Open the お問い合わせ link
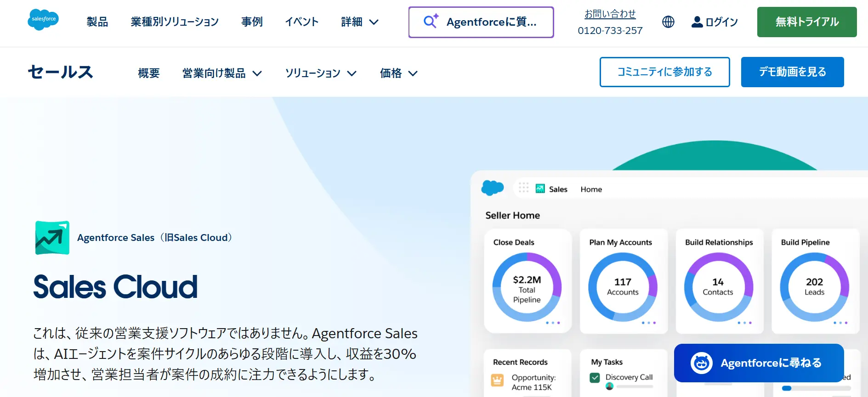This screenshot has height=397, width=868. click(610, 14)
